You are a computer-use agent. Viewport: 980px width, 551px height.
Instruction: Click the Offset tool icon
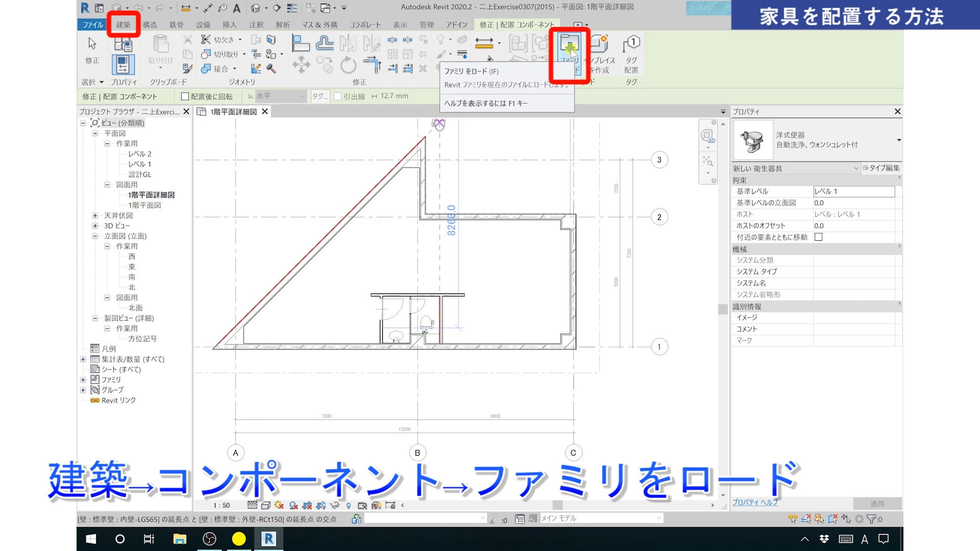(x=325, y=44)
